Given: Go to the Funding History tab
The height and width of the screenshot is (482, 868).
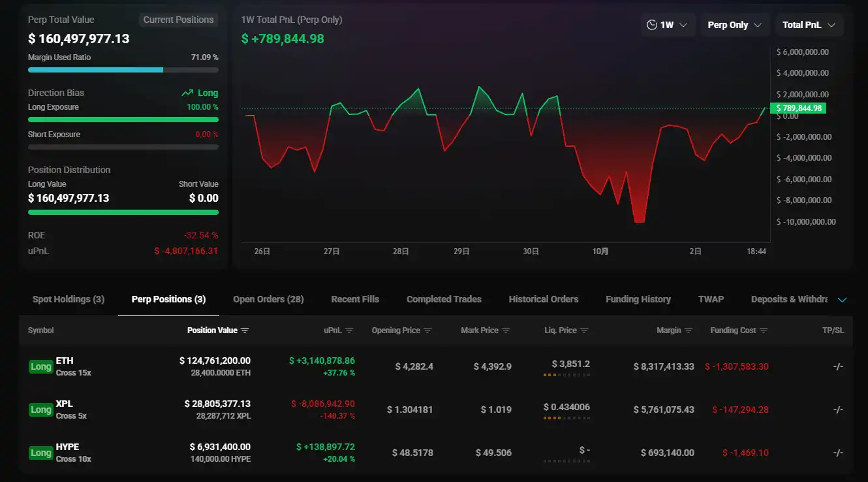Looking at the screenshot, I should click(638, 299).
